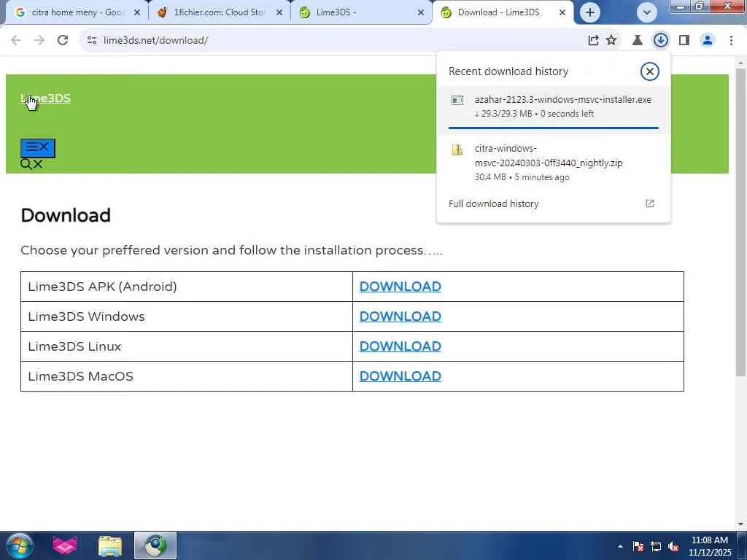View site information icon in address bar
The height and width of the screenshot is (560, 747).
pyautogui.click(x=92, y=41)
